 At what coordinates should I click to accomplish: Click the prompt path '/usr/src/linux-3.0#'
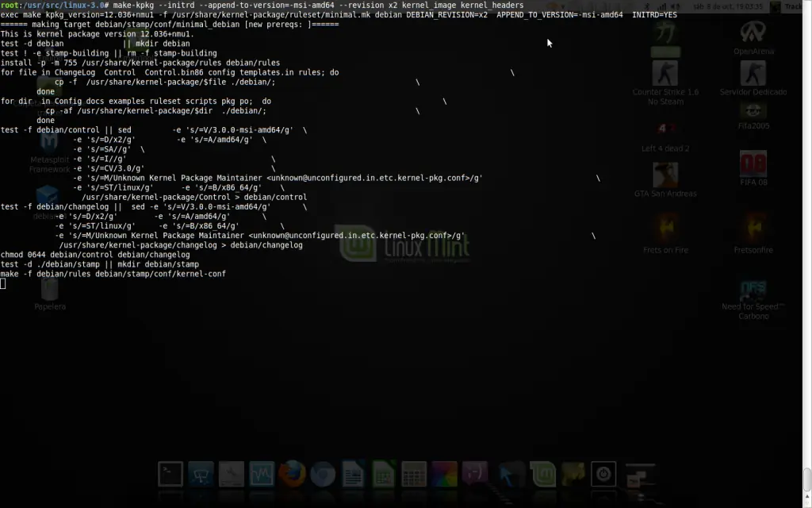click(66, 6)
